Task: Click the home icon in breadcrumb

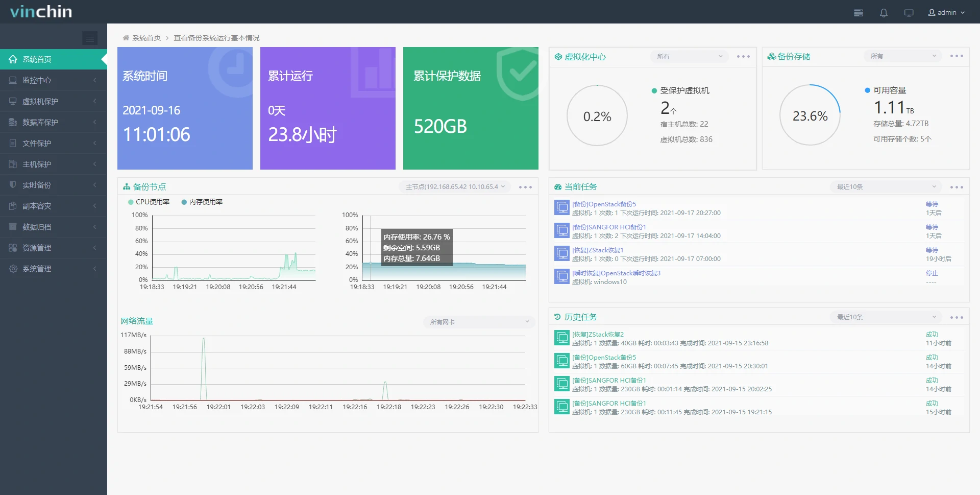Action: (126, 38)
